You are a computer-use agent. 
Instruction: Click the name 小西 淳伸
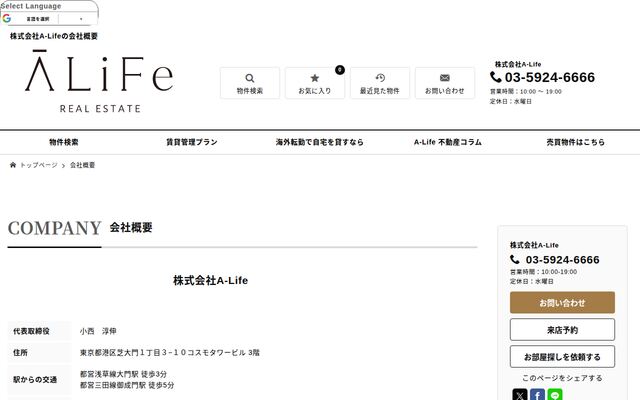coord(98,331)
